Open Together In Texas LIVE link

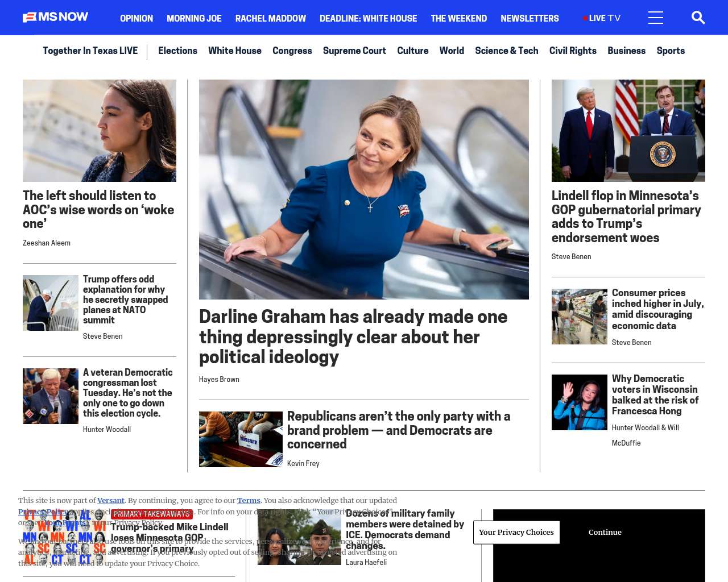pyautogui.click(x=90, y=51)
